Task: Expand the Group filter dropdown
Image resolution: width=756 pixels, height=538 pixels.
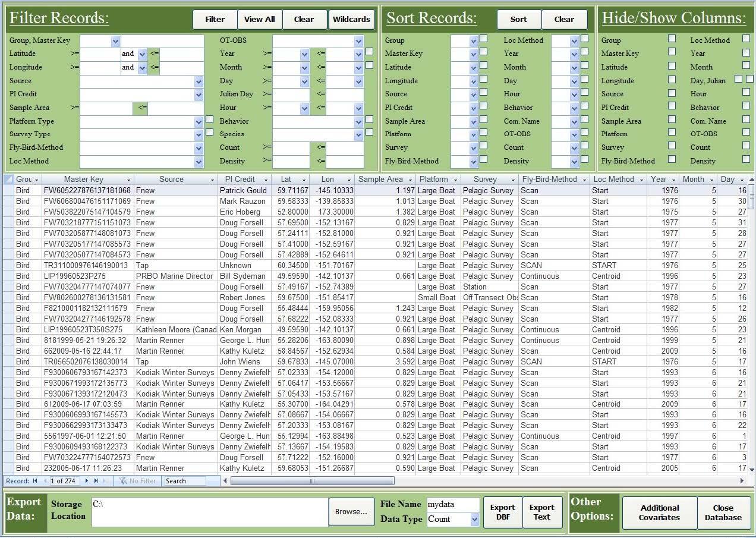Action: pyautogui.click(x=115, y=41)
